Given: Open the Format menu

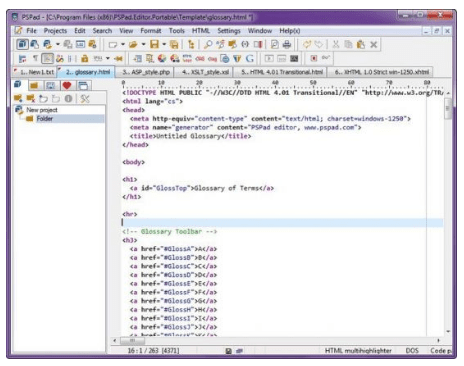Looking at the screenshot, I should click(151, 31).
